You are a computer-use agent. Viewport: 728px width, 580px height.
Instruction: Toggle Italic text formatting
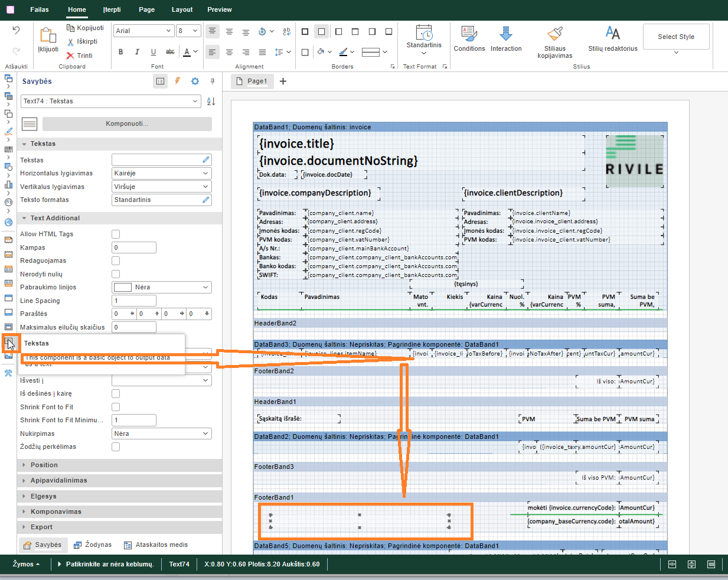coord(137,52)
